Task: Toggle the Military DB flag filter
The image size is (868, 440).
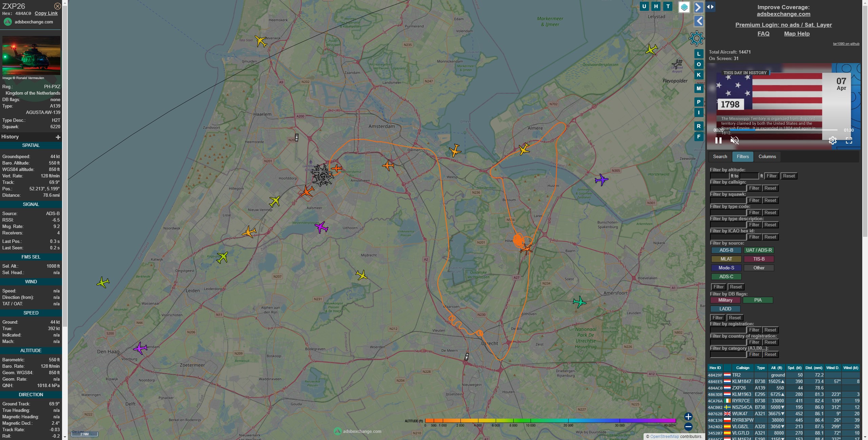Action: tap(725, 300)
